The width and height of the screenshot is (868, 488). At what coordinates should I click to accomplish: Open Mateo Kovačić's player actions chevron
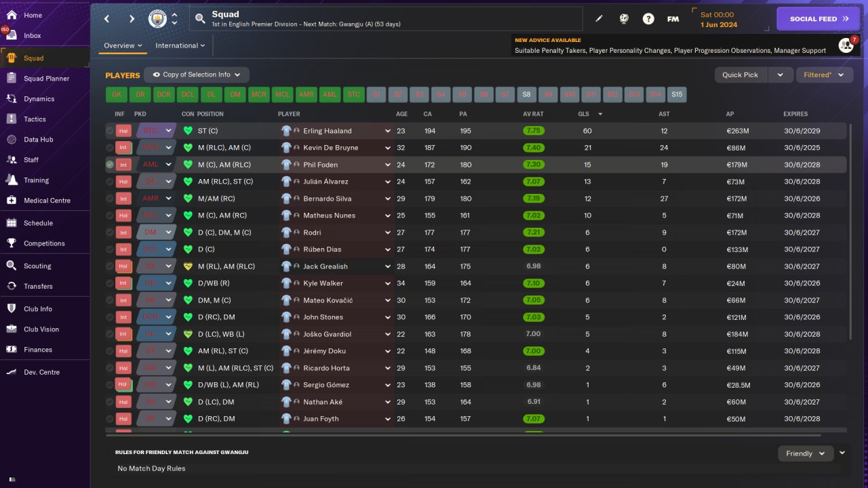coord(388,300)
